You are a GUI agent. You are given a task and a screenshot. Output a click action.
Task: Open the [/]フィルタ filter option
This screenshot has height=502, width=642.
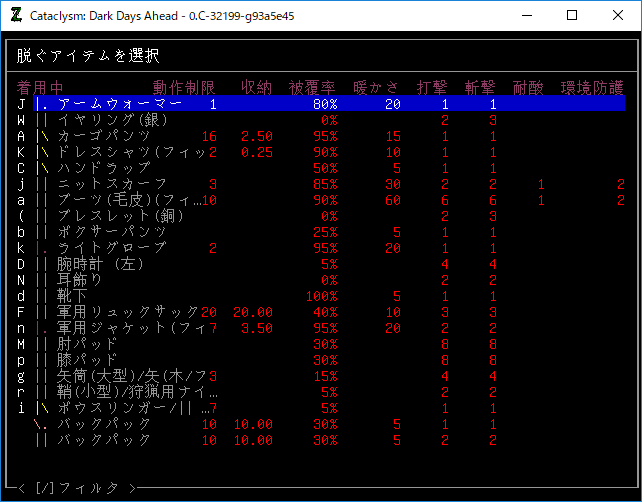coord(77,488)
